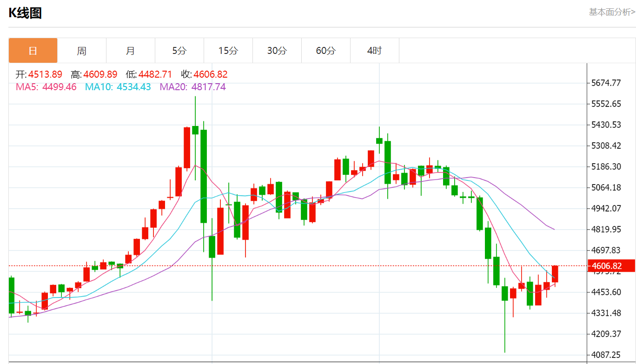636x364 pixels.
Task: Click the latest red candlestick on the right
Action: (x=555, y=274)
